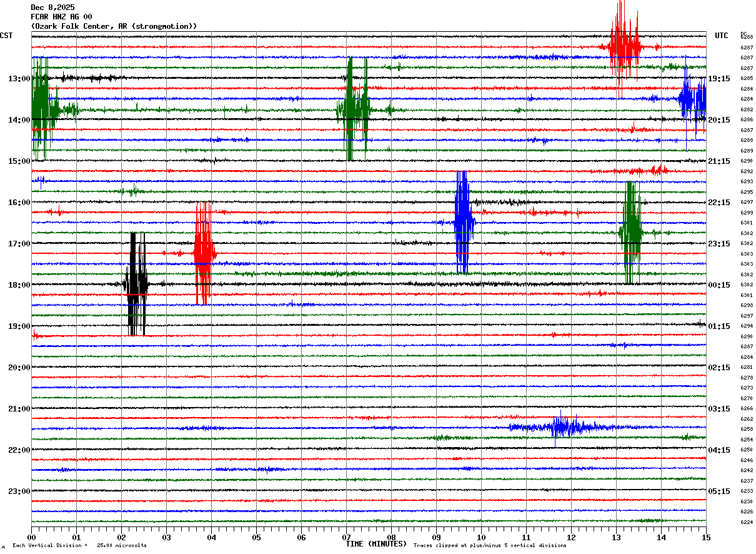Select the 18:00 CST time label
Viewport: 756px width, 554px height.
click(19, 285)
